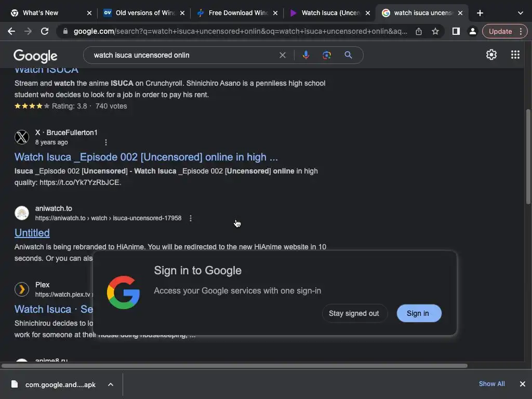Toggle the browser side panel

click(x=456, y=31)
